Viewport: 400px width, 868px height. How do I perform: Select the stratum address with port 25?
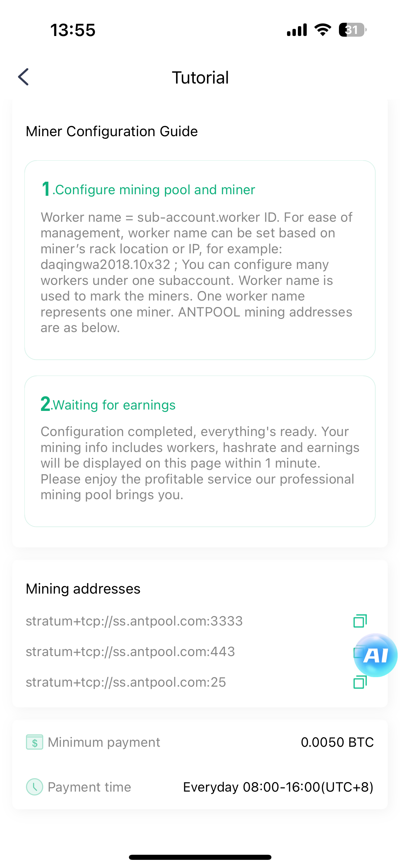(x=126, y=682)
